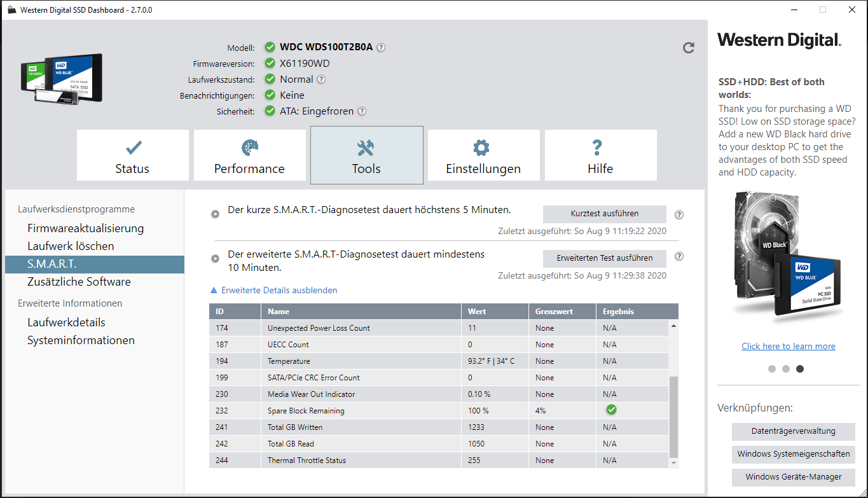Select Firmwareaktualisierung in sidebar
Image resolution: width=868 pixels, height=498 pixels.
[85, 228]
